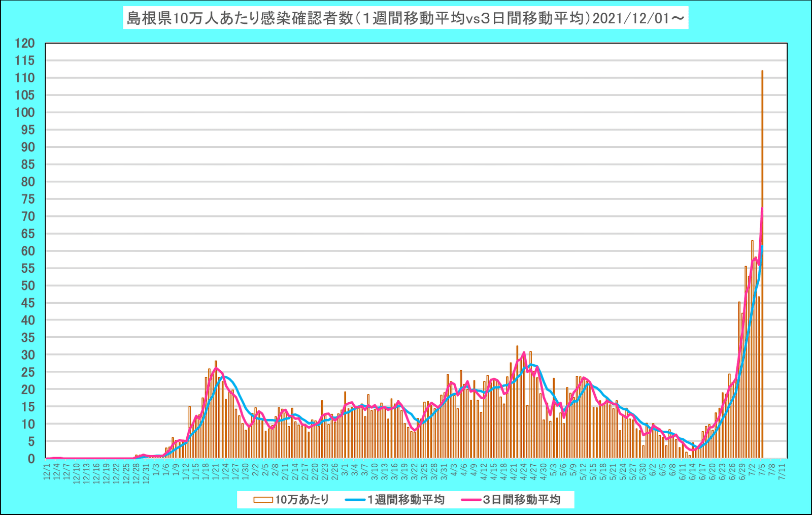
Task: Click the y-axis label 75
Action: tap(28, 199)
